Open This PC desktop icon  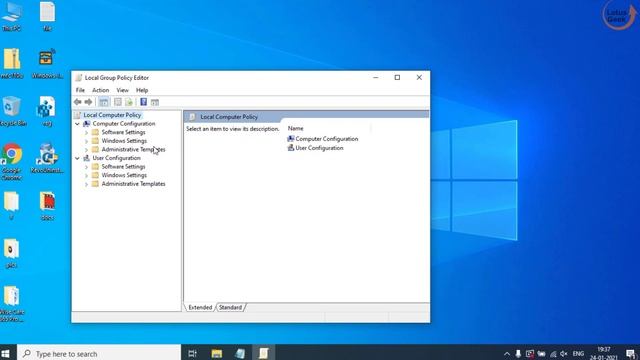12,16
